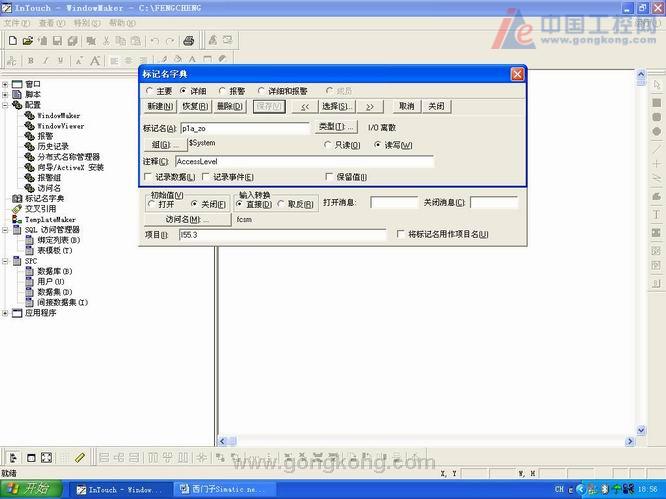Select the 详细和报警 radio button

pos(261,91)
